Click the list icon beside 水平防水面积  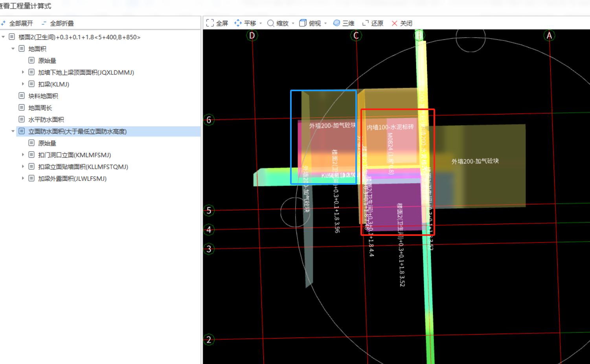click(x=22, y=119)
